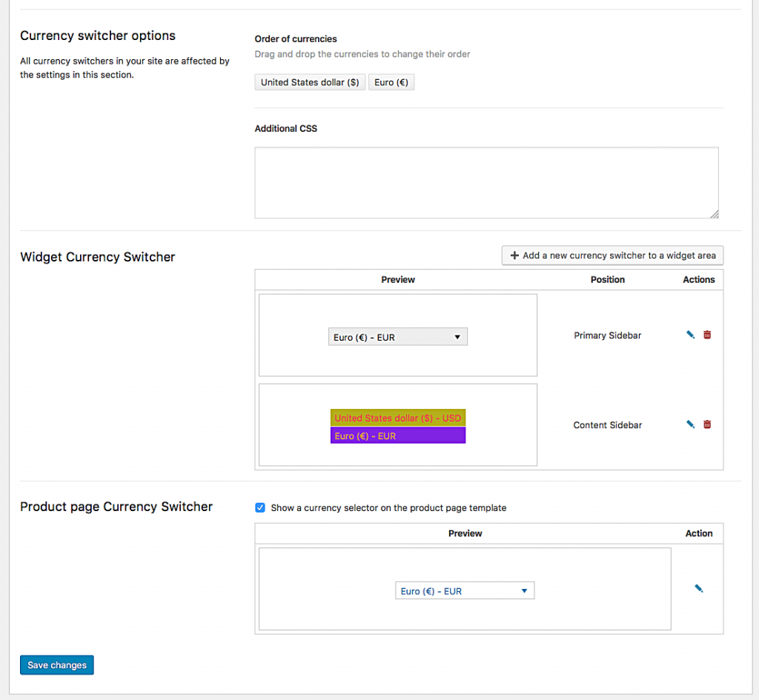Click the drag and drop currencies hint text
This screenshot has width=759, height=700.
(362, 54)
